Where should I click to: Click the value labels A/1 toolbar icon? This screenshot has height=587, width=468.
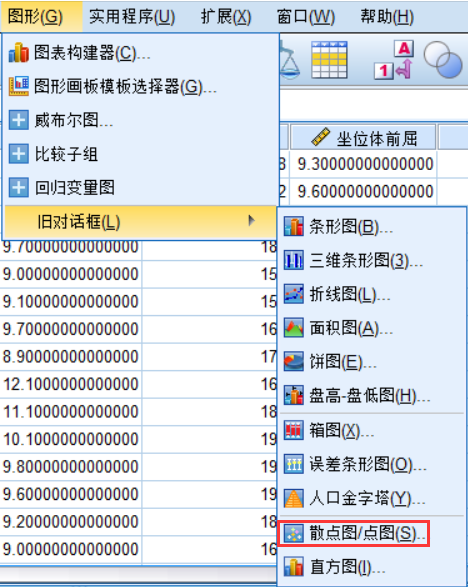pyautogui.click(x=394, y=60)
